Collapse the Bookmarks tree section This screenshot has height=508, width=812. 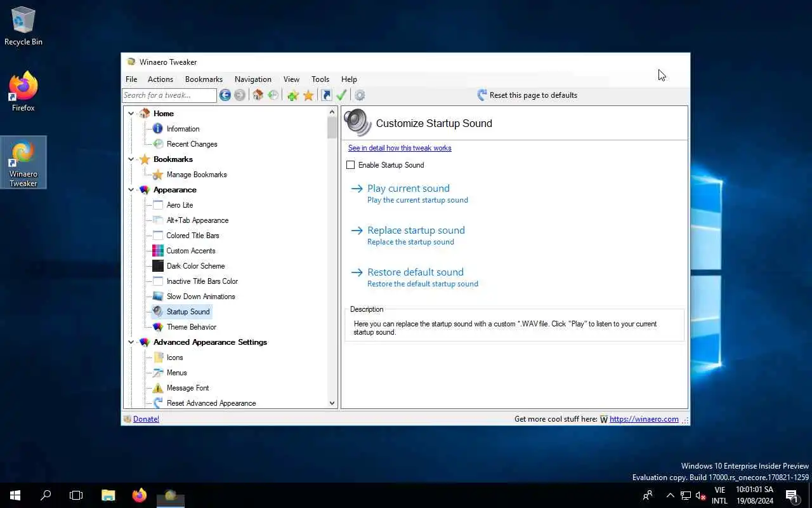click(131, 159)
